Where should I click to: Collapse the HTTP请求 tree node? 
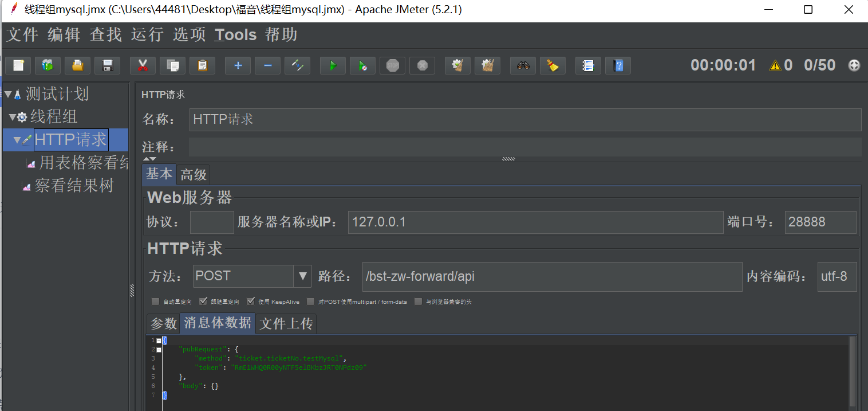coord(17,140)
